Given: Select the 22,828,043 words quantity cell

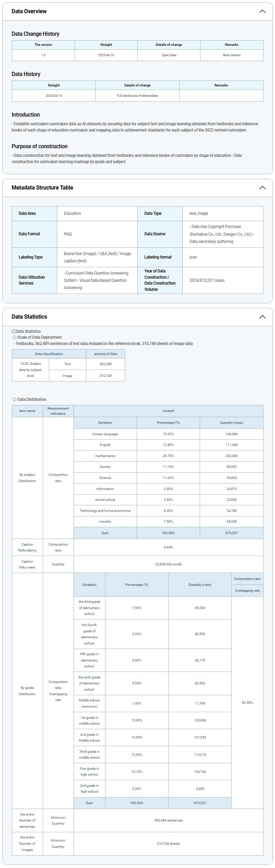Looking at the screenshot, I should click(x=168, y=564).
